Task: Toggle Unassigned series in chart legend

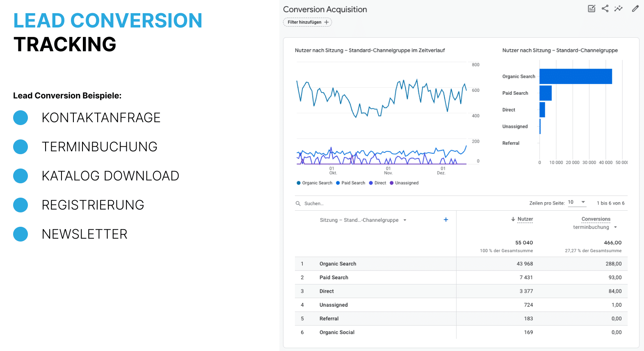Action: tap(404, 183)
